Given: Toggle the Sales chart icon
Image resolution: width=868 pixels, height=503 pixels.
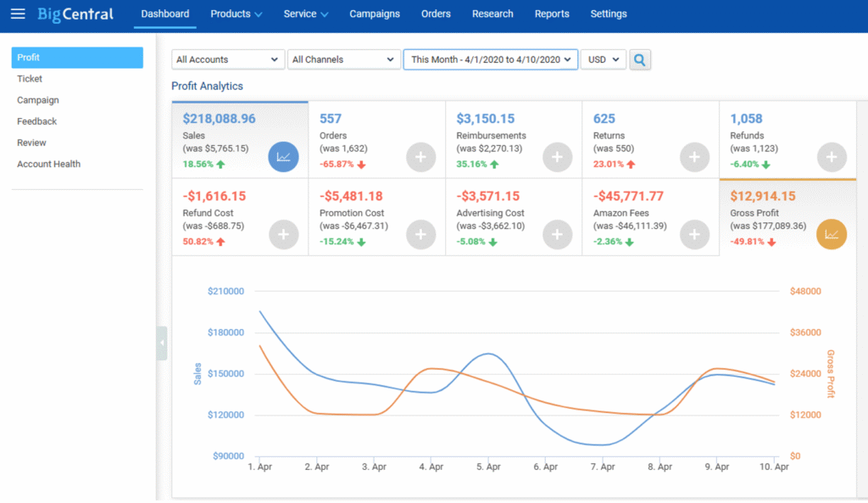Looking at the screenshot, I should (x=283, y=157).
